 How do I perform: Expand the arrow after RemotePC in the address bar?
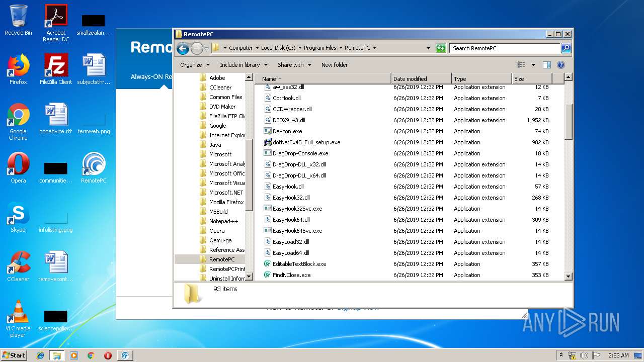(374, 48)
